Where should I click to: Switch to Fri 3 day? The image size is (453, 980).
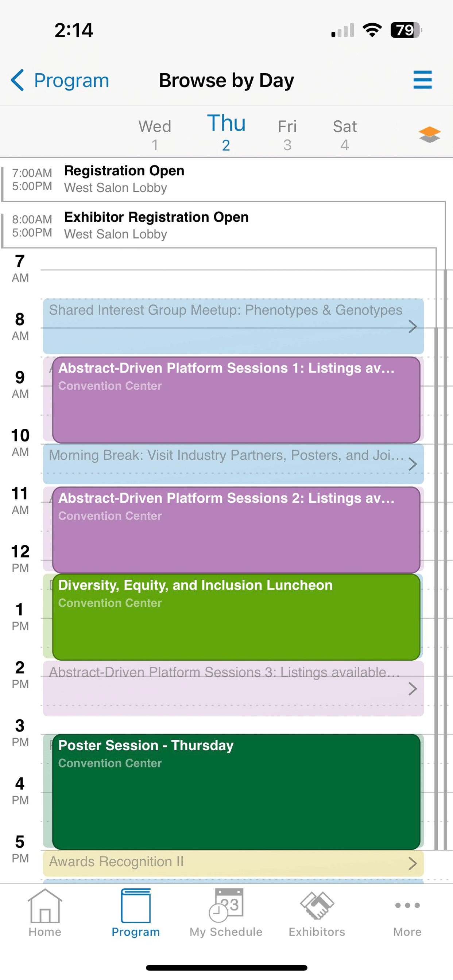287,135
